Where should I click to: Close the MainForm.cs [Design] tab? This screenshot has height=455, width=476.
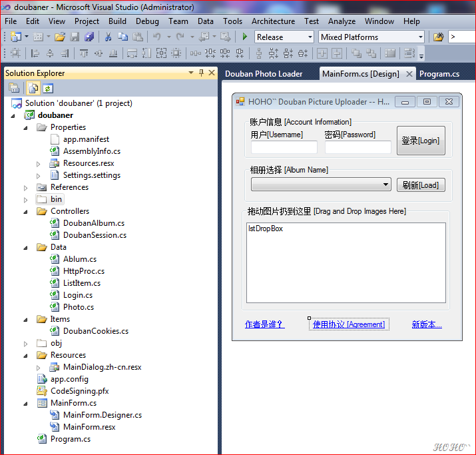[x=409, y=74]
